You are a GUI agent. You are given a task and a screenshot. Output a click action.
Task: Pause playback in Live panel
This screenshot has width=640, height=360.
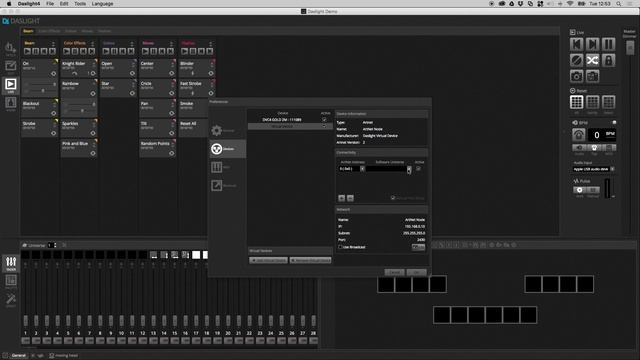pos(608,44)
